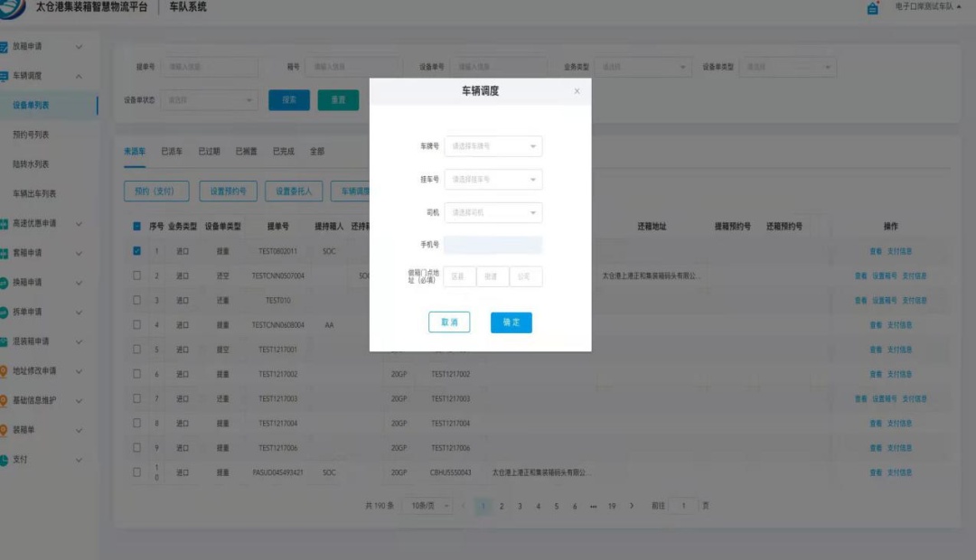
Task: Check the row 6 TEST1217002 checkbox
Action: pyautogui.click(x=137, y=374)
